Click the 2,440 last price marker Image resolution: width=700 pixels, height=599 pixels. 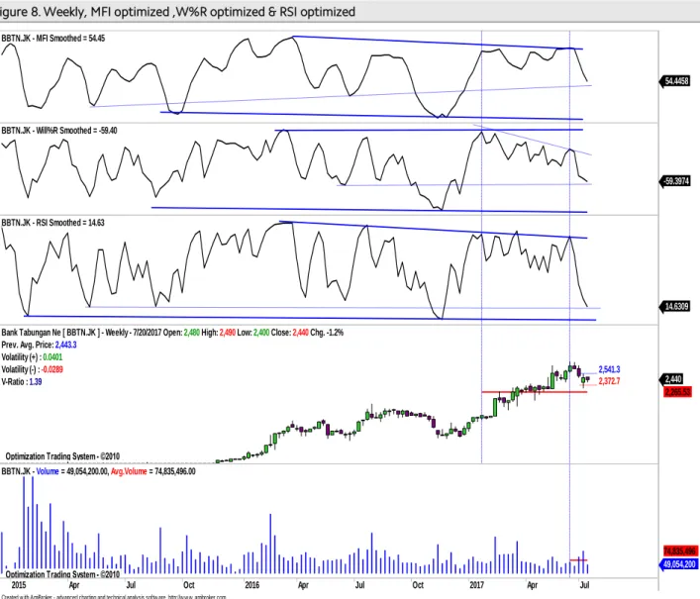[671, 379]
